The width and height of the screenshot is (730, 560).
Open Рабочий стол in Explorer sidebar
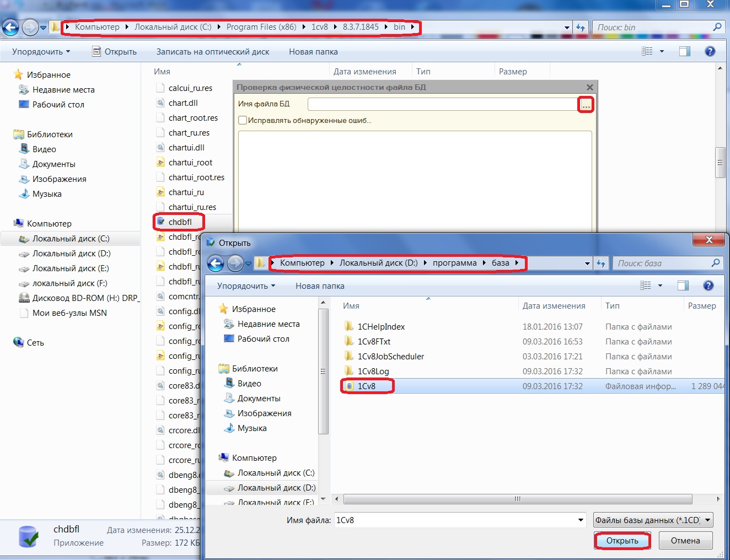[x=52, y=104]
